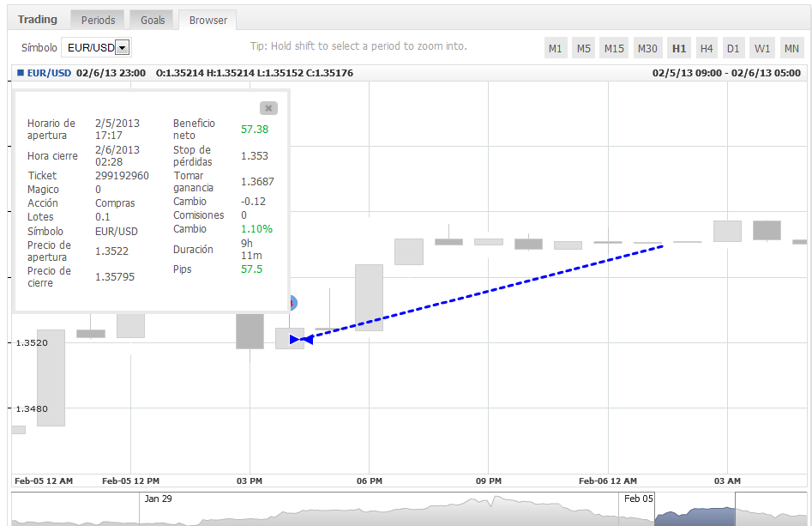Click the 1.3520 price axis label
812x526 pixels.
click(32, 342)
